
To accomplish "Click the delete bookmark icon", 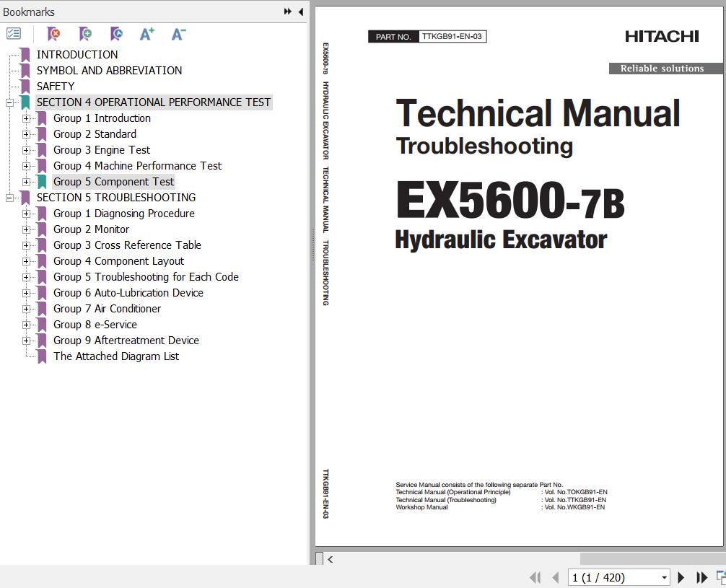I will click(53, 34).
